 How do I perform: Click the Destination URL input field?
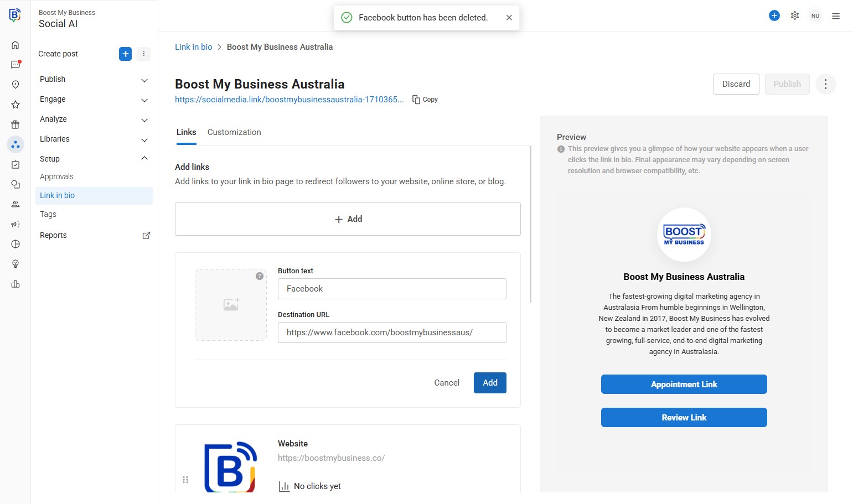coord(391,332)
